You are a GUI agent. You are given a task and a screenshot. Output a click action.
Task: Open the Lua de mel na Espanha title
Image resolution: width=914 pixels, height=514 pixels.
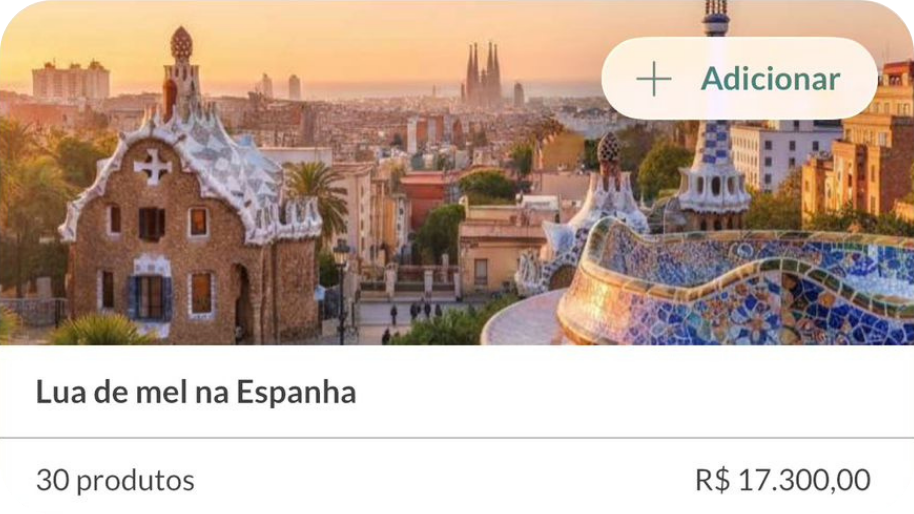[x=196, y=392]
